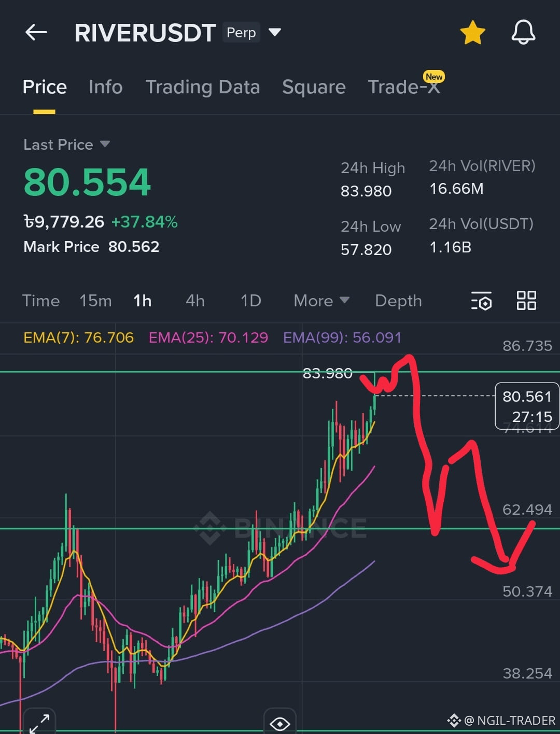This screenshot has height=734, width=560.
Task: Click the 24h Low value 57.820
Action: click(x=366, y=250)
